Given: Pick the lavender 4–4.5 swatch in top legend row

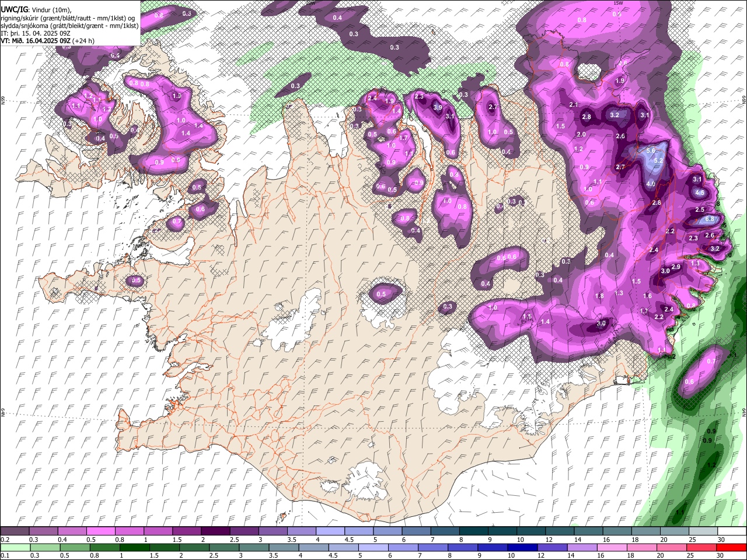Looking at the screenshot, I should [x=330, y=531].
